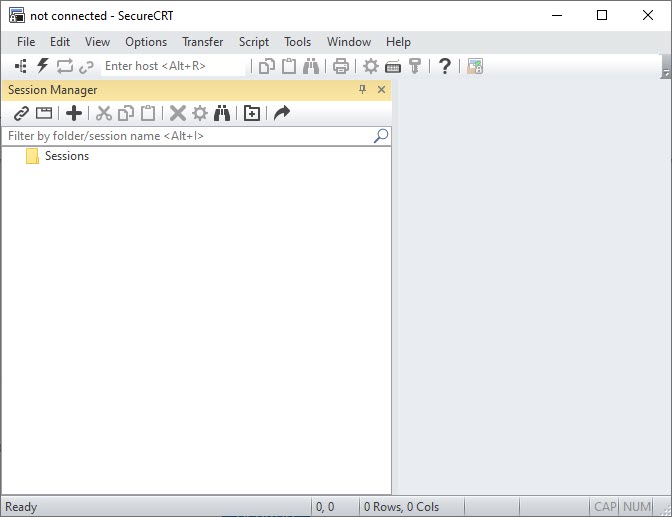Click the Print icon in toolbar

point(341,66)
